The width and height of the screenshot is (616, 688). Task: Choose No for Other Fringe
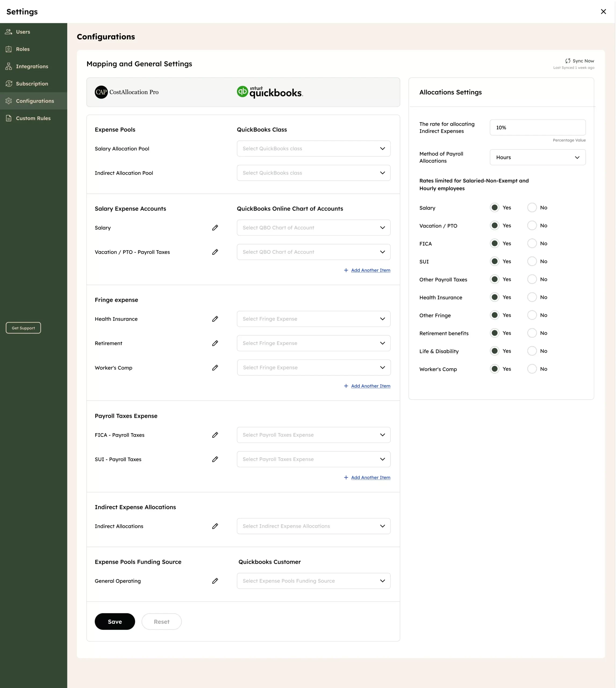click(532, 315)
